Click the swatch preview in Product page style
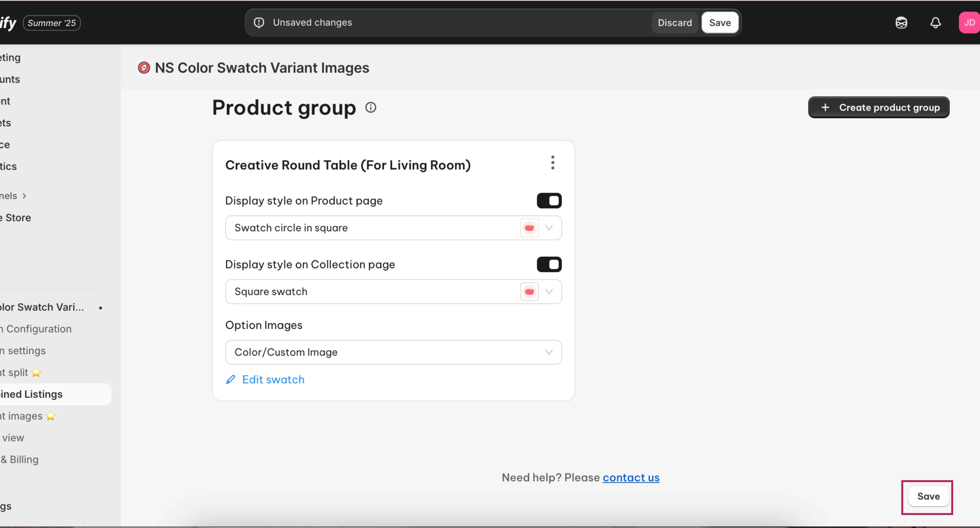The image size is (980, 528). point(529,228)
